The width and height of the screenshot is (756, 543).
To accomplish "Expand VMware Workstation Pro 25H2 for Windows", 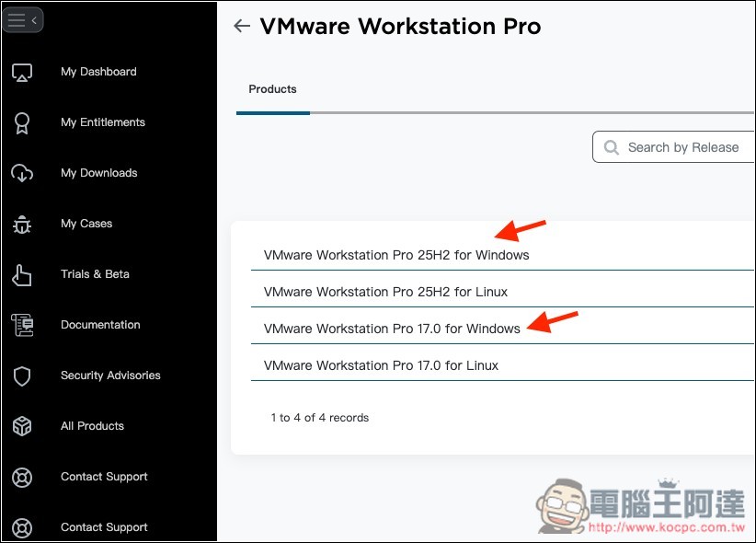I will (x=397, y=255).
